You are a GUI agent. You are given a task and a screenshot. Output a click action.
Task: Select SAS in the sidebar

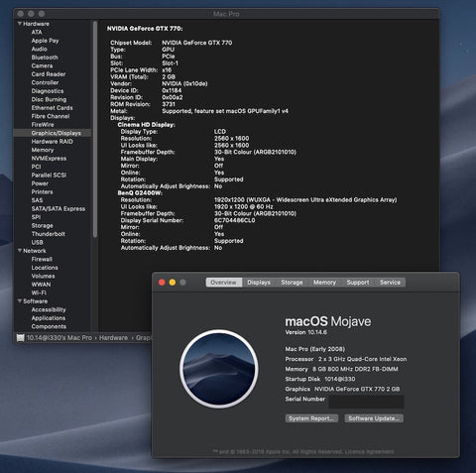click(x=37, y=200)
